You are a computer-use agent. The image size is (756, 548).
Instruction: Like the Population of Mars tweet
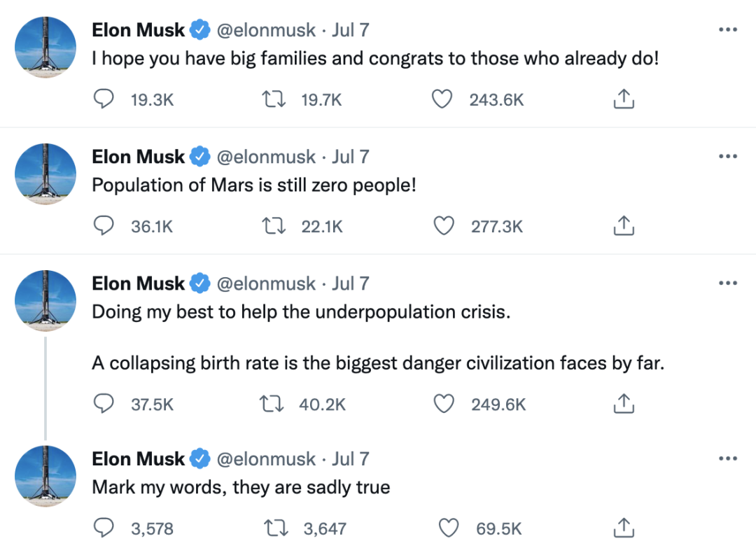click(442, 226)
